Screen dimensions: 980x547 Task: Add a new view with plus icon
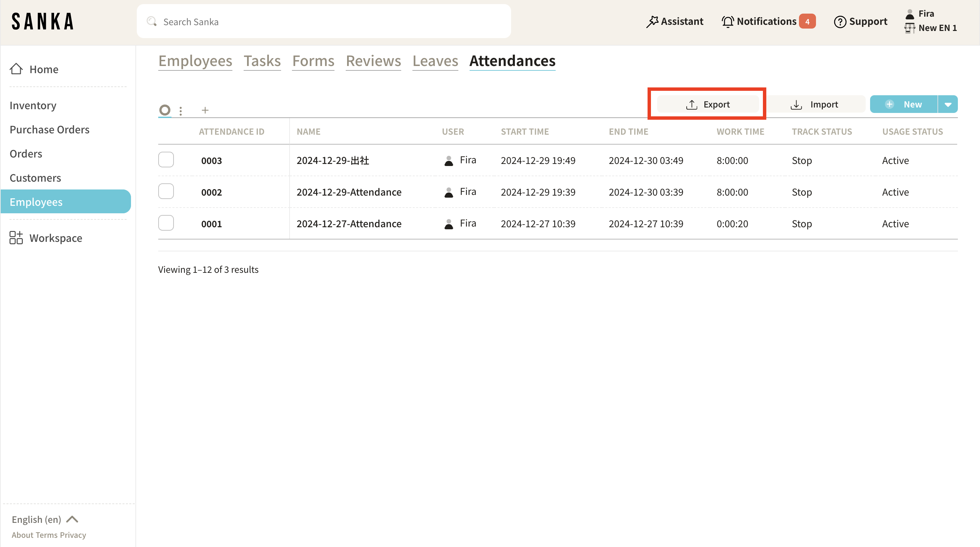click(205, 110)
